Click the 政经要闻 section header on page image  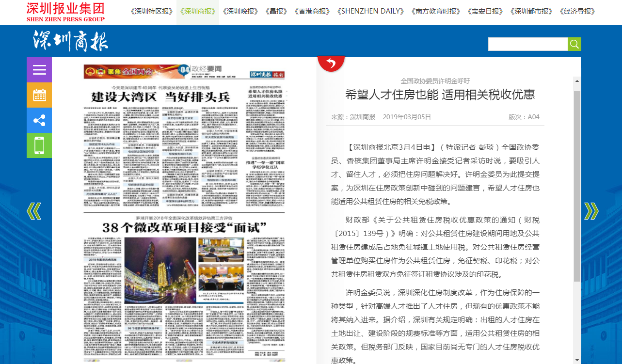point(207,68)
